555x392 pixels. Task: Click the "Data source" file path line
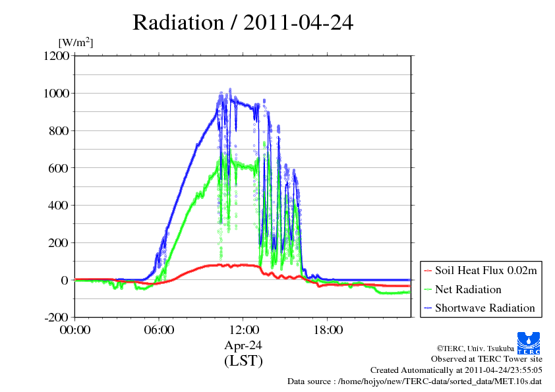[x=415, y=381]
